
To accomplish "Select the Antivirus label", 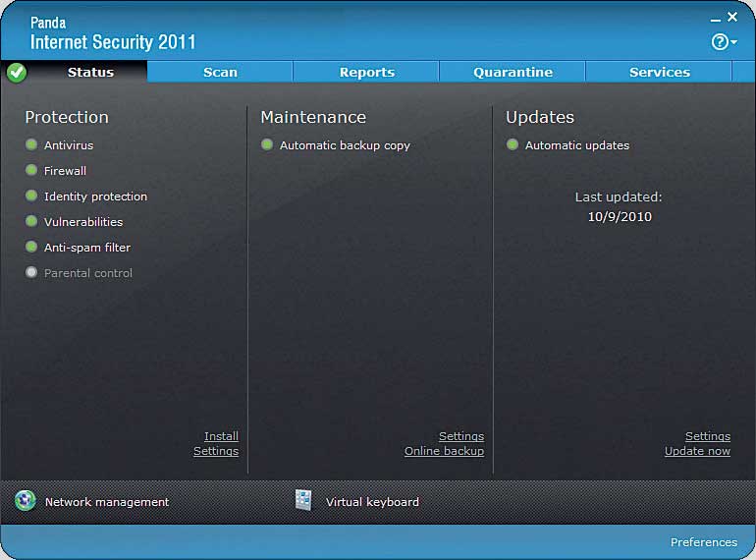I will pos(69,145).
